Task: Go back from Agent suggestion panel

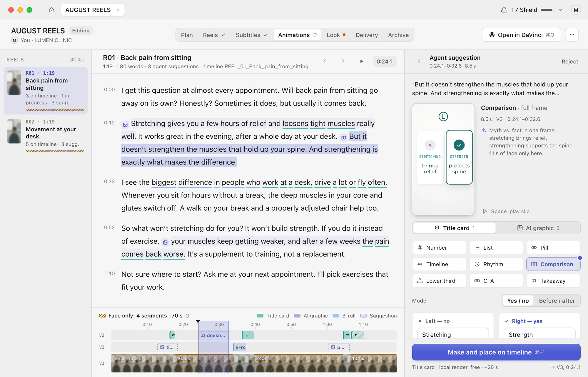Action: click(419, 62)
